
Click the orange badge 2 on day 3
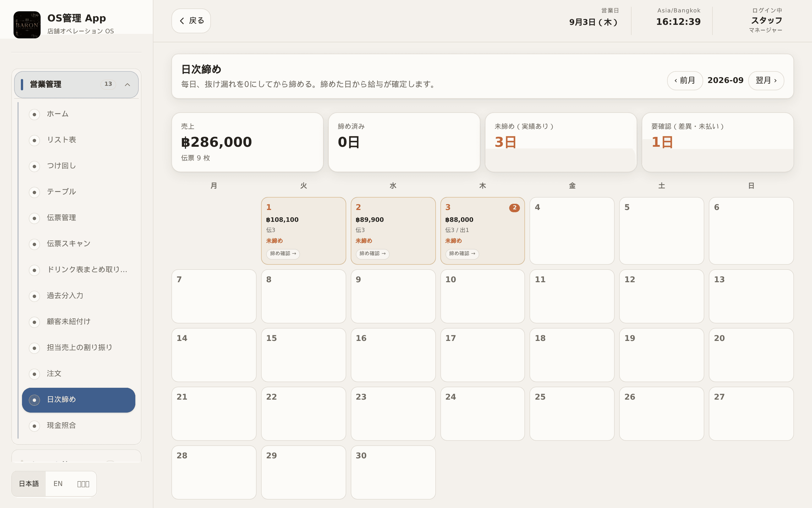(x=514, y=208)
